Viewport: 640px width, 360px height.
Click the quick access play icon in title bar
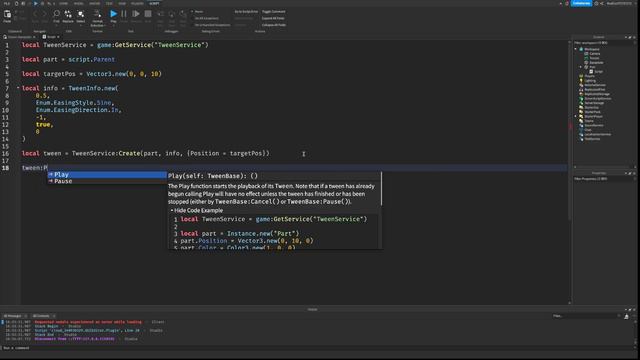(x=36, y=3)
